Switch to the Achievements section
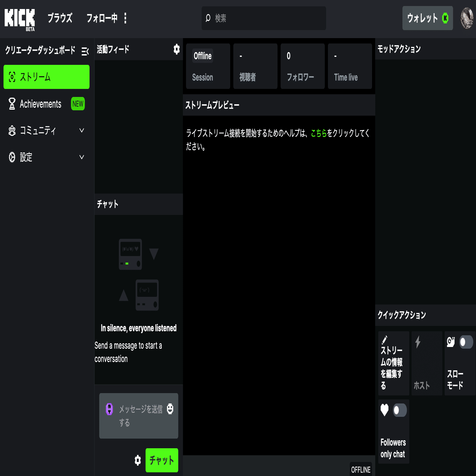The height and width of the screenshot is (476, 476). coord(40,104)
